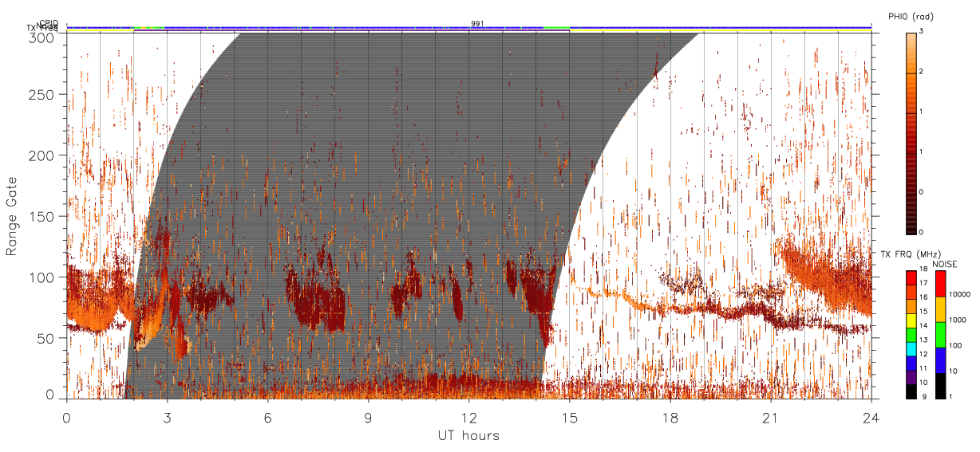Pick the yellow-orange swatch in NOISE legend
980x452 pixels.
click(939, 309)
